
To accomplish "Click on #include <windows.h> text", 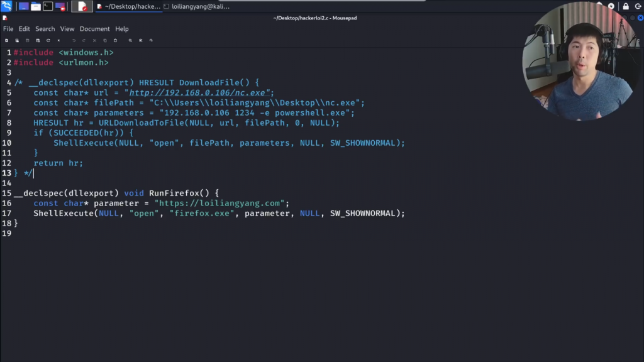I will point(64,53).
